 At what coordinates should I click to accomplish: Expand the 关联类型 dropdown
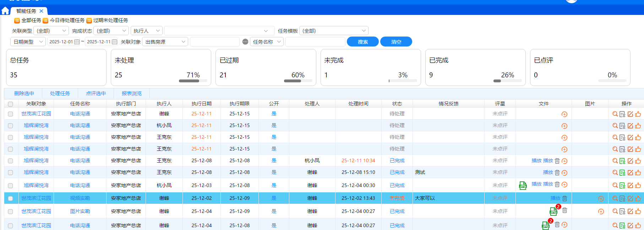pyautogui.click(x=51, y=31)
